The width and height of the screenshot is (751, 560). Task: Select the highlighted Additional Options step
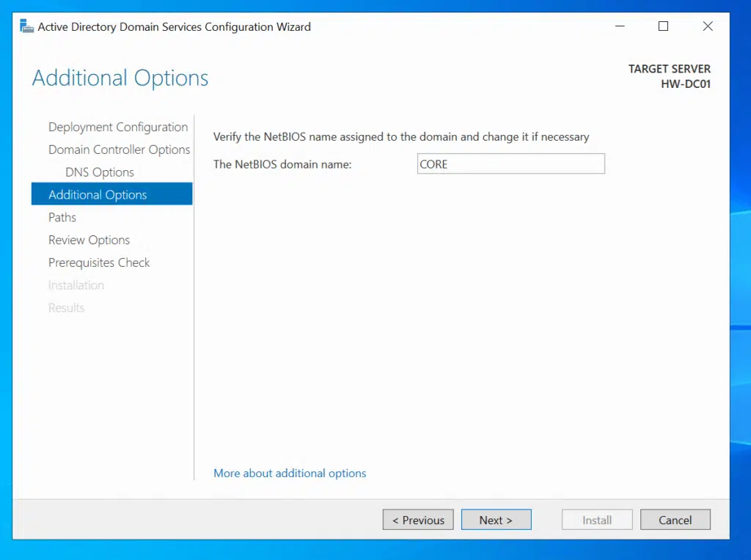[98, 195]
